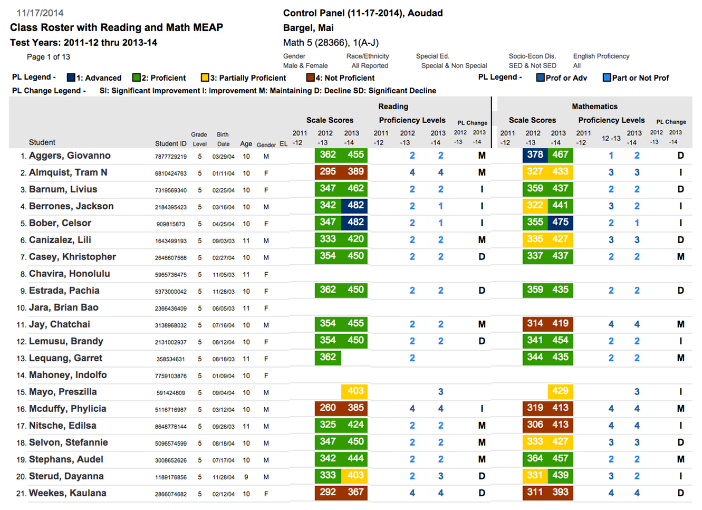Click the Reading section header
702x510 pixels.
(393, 107)
